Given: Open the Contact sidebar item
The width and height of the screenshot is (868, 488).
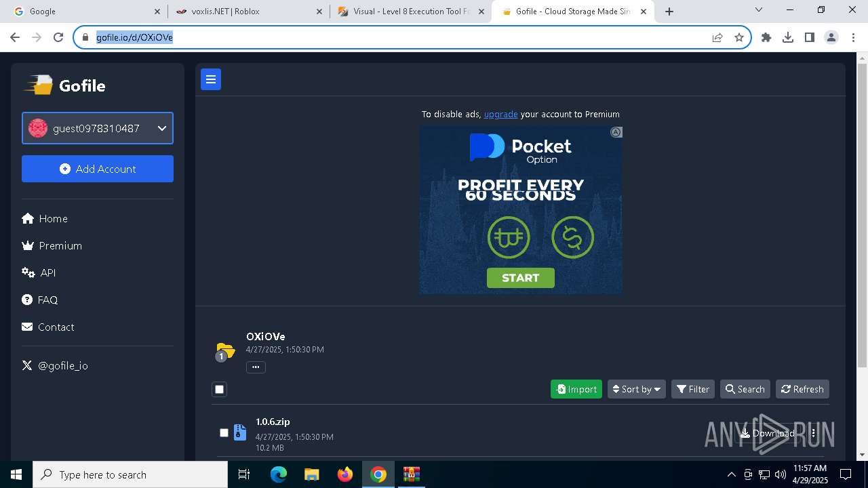Looking at the screenshot, I should 48,327.
